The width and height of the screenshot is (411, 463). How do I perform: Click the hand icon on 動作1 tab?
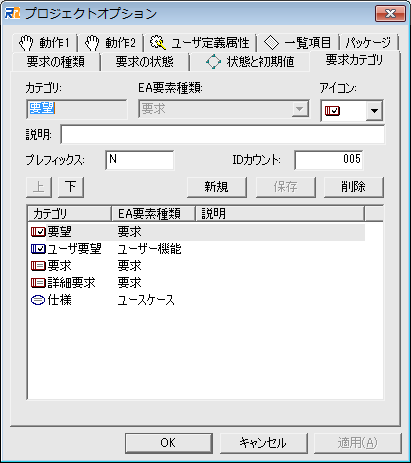coord(26,43)
